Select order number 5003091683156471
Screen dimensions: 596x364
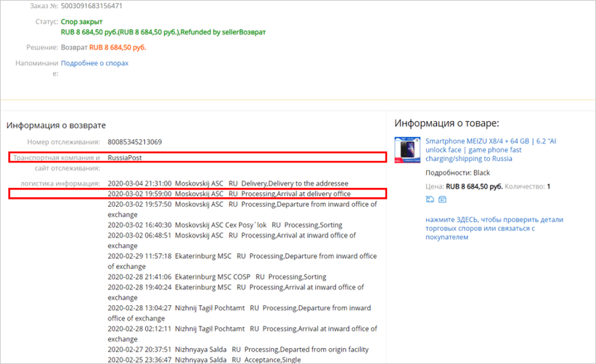[91, 6]
